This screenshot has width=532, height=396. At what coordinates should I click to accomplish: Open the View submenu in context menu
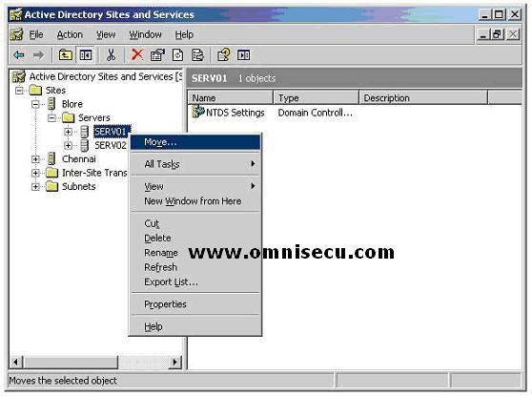pos(195,186)
